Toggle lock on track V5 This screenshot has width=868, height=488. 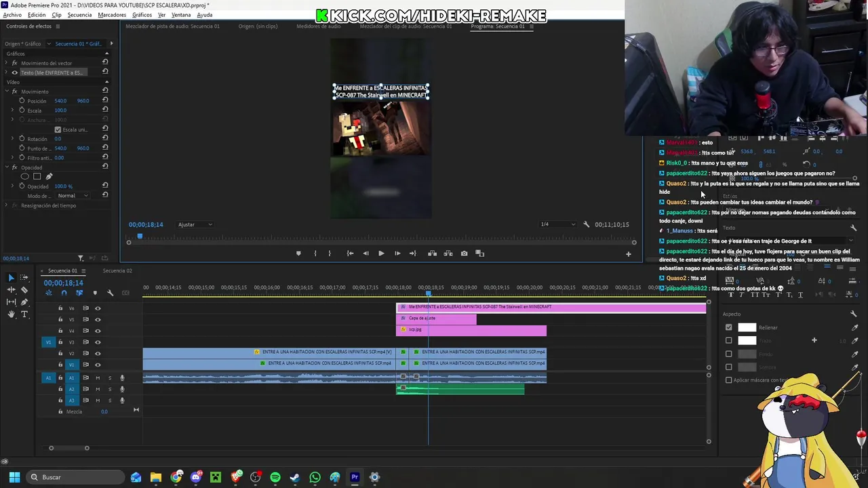(x=60, y=319)
